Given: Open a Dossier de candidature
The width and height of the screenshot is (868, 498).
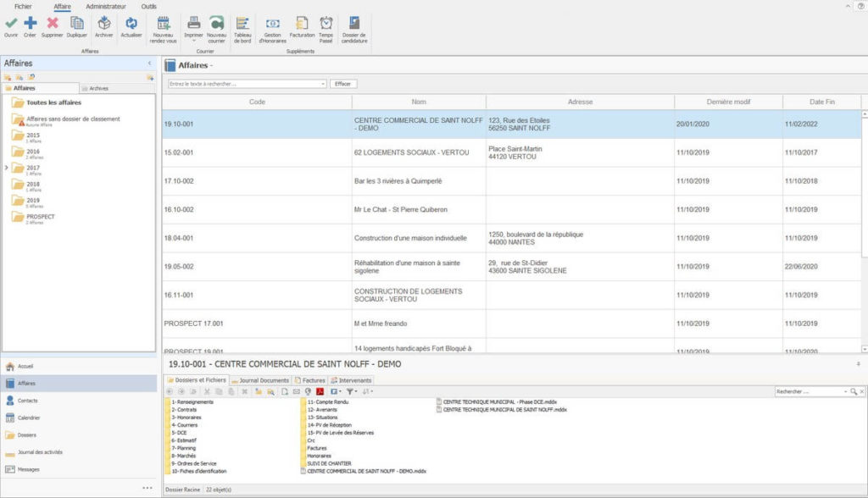Looking at the screenshot, I should (x=355, y=25).
